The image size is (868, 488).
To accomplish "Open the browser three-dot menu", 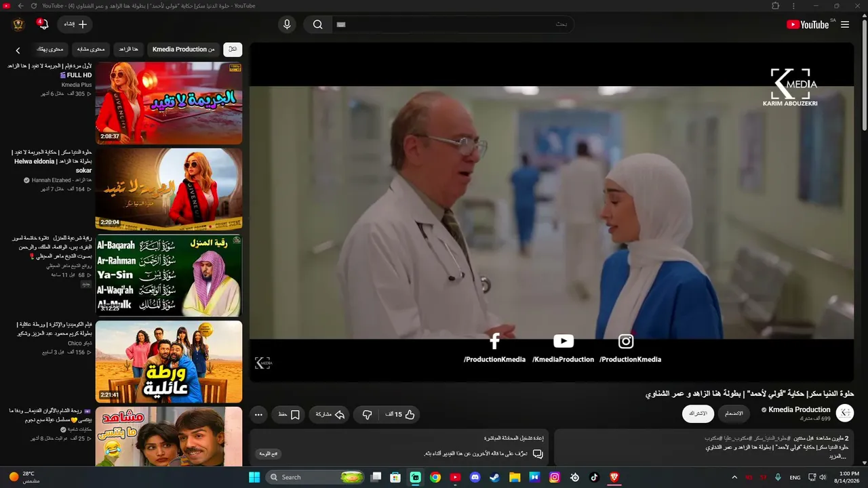I will [793, 5].
